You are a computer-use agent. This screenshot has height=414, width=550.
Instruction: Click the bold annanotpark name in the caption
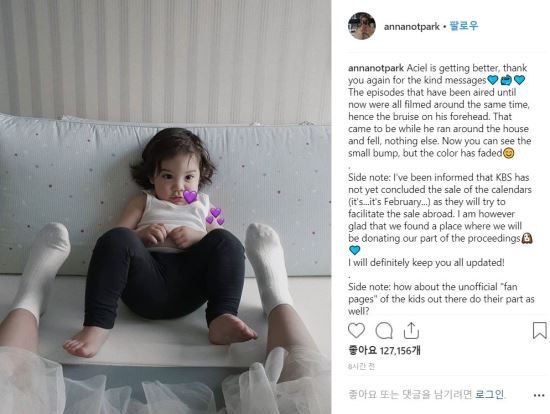[x=376, y=68]
